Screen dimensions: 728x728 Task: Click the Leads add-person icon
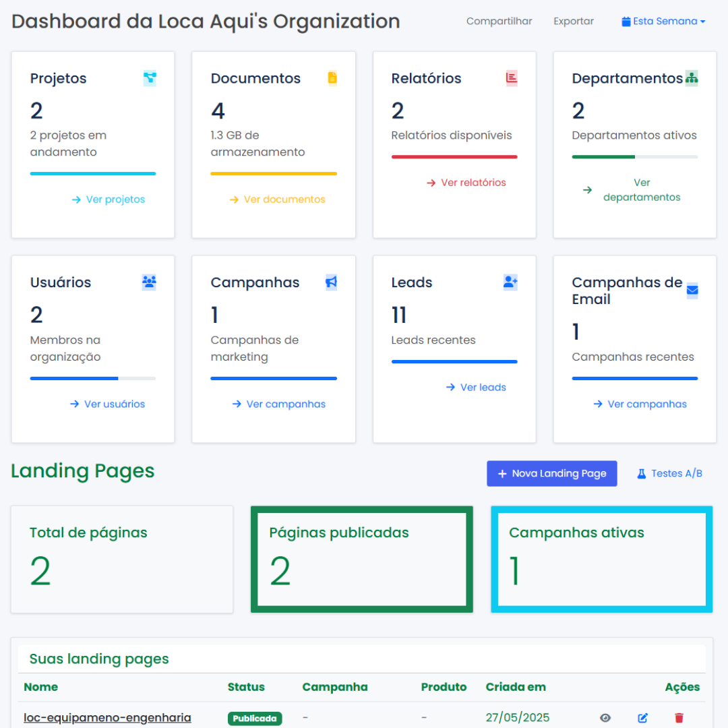pos(510,282)
